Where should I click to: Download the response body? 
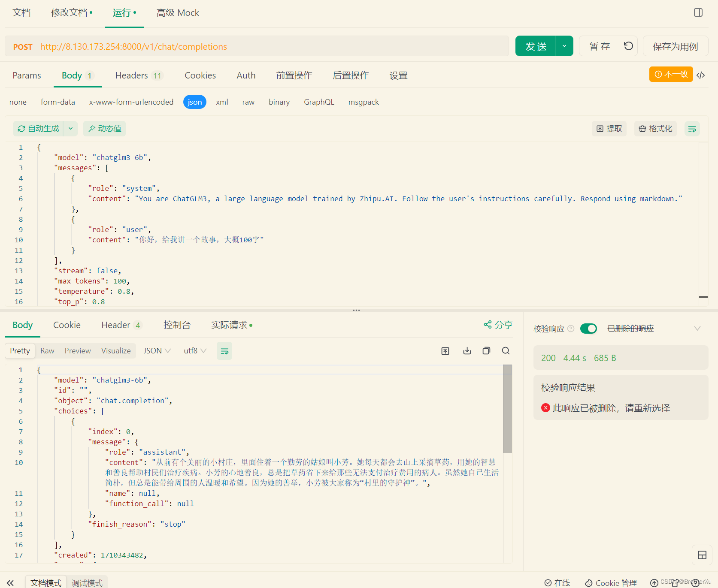(467, 351)
